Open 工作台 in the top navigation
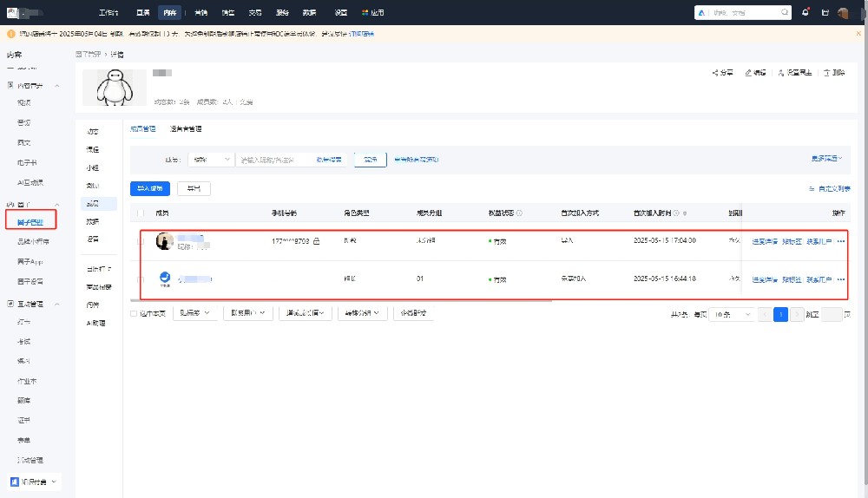 108,12
